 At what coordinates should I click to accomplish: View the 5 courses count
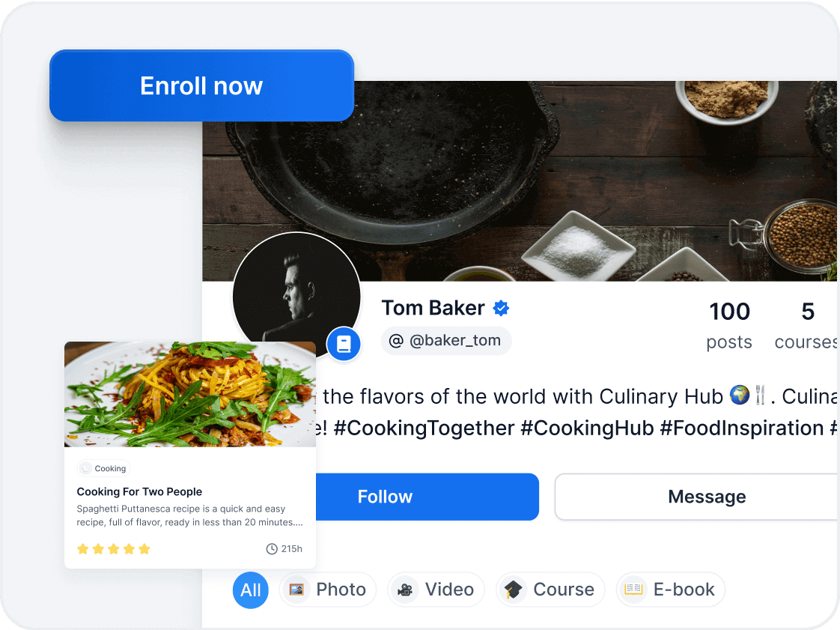[806, 325]
